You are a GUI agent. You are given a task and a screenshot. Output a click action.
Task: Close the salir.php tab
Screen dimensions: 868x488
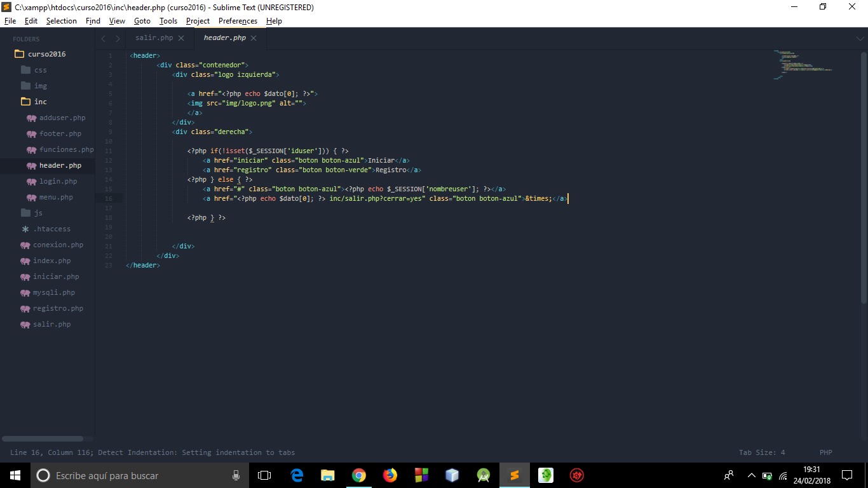(181, 38)
